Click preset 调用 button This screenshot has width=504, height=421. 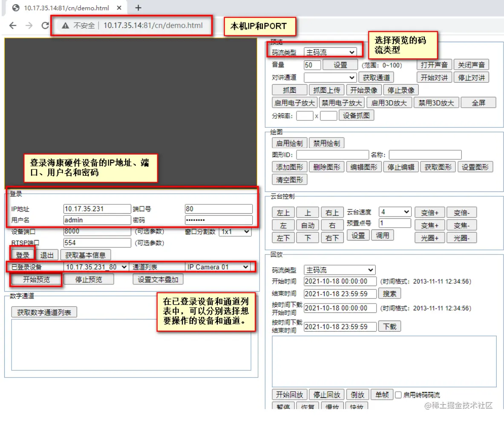click(x=382, y=235)
